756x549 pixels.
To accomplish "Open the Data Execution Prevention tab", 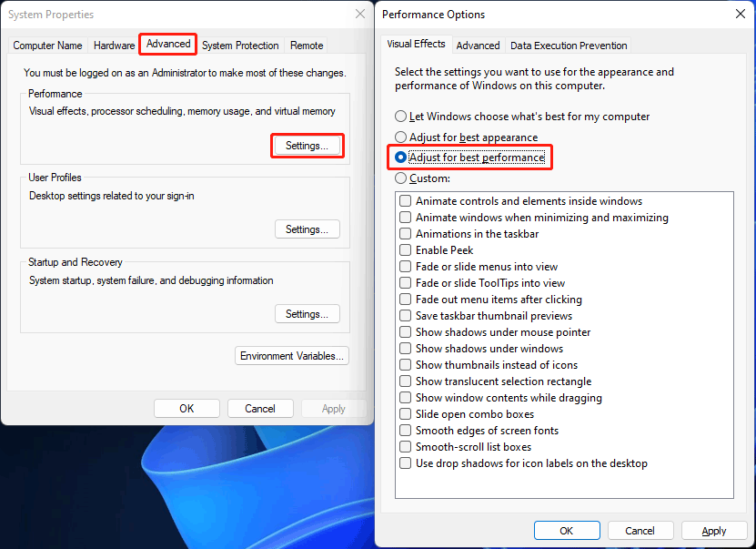I will [568, 45].
